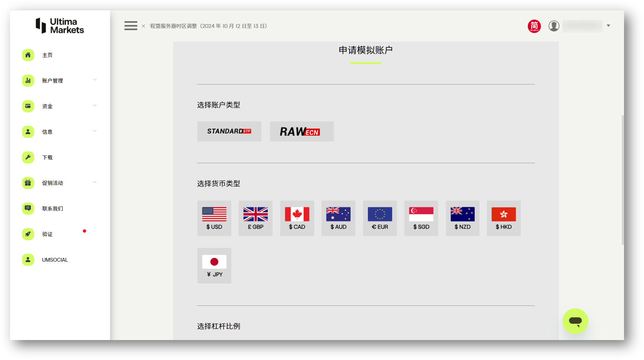This screenshot has height=360, width=644.
Task: Open the 验证 menu item
Action: [x=48, y=234]
